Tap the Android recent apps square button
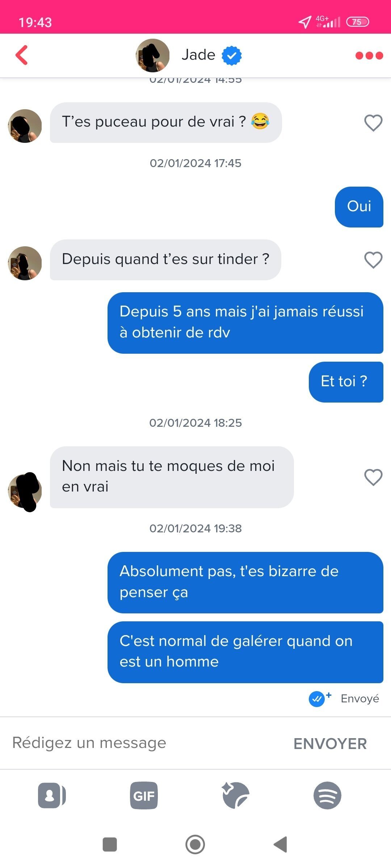391x868 pixels. coord(110,844)
